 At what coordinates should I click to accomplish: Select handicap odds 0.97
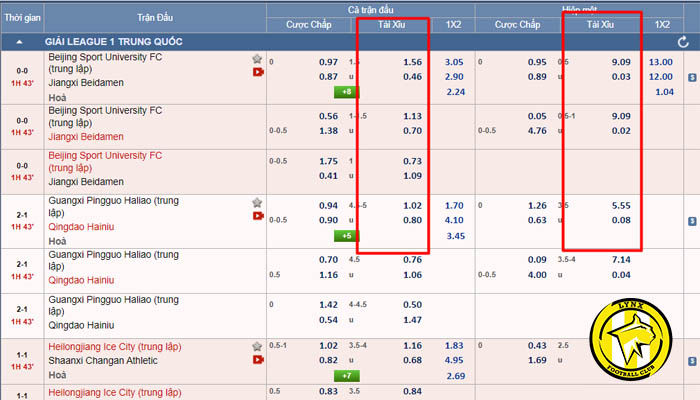328,62
